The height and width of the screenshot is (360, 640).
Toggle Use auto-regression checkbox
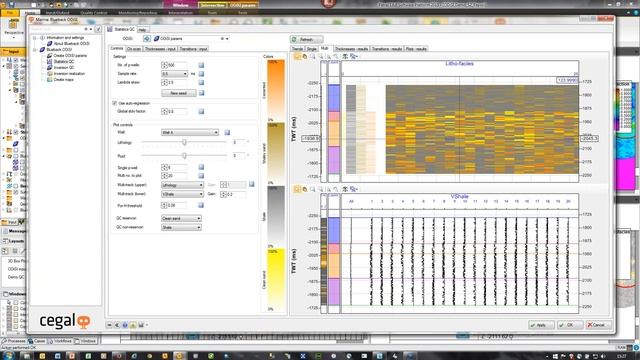[x=115, y=103]
